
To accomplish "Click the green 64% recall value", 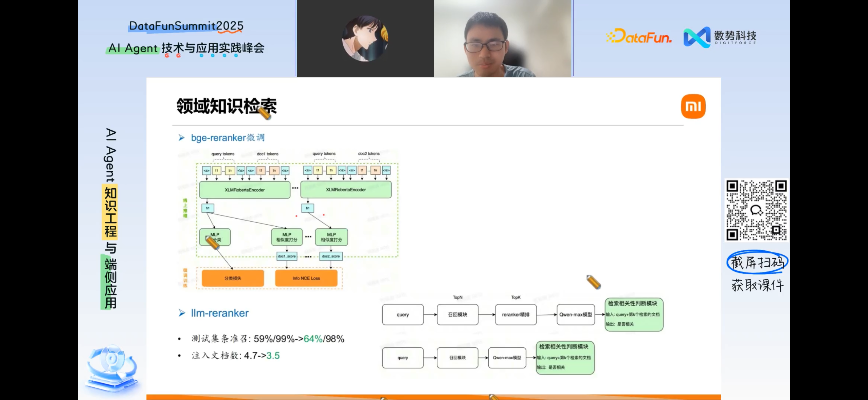I will point(313,339).
